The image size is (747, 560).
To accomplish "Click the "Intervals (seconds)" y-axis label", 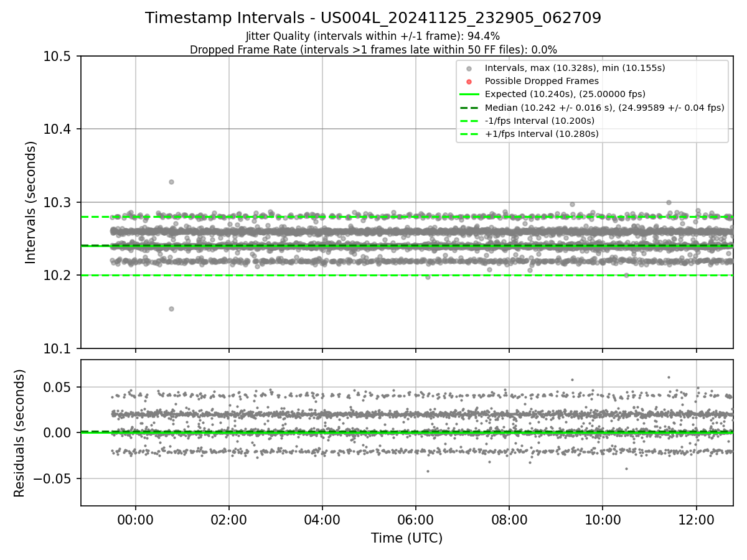I will click(31, 202).
